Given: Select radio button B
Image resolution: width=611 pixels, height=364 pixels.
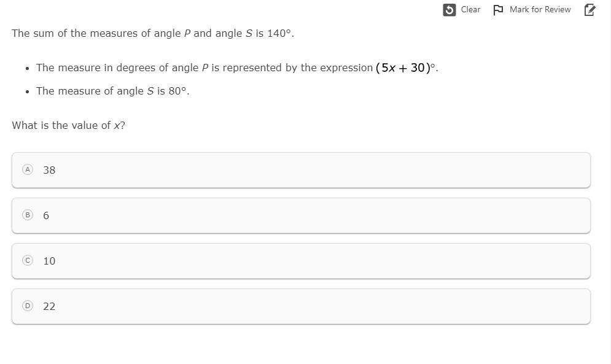Looking at the screenshot, I should click(x=27, y=215).
